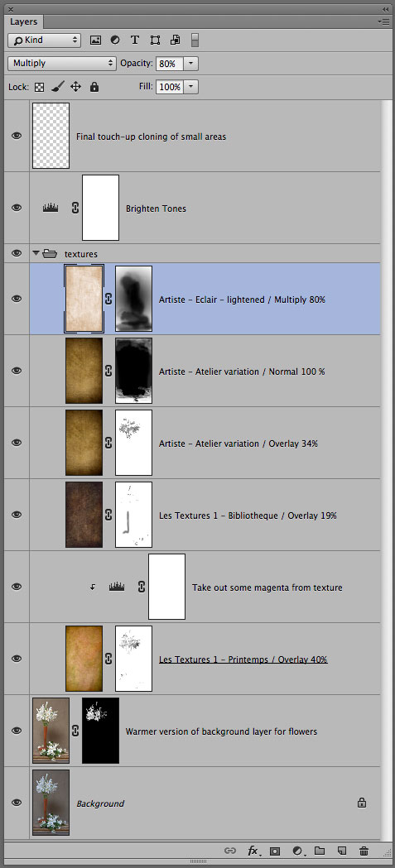
Task: Click the Fill percentage field
Action: [x=169, y=87]
